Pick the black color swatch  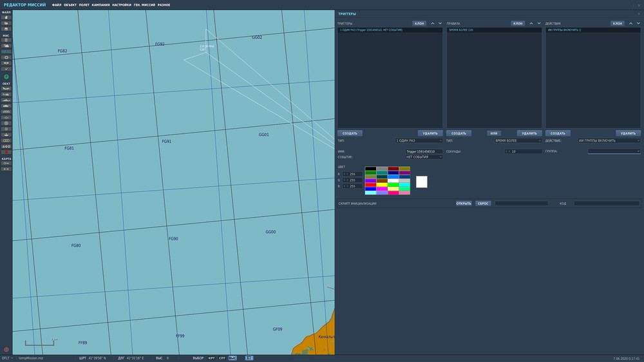coord(370,169)
